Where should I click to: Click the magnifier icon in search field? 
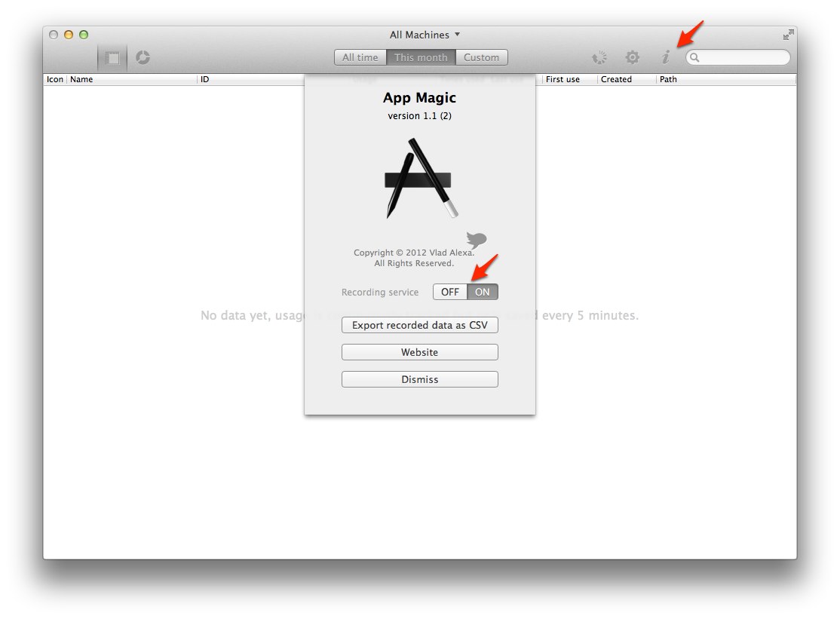694,57
